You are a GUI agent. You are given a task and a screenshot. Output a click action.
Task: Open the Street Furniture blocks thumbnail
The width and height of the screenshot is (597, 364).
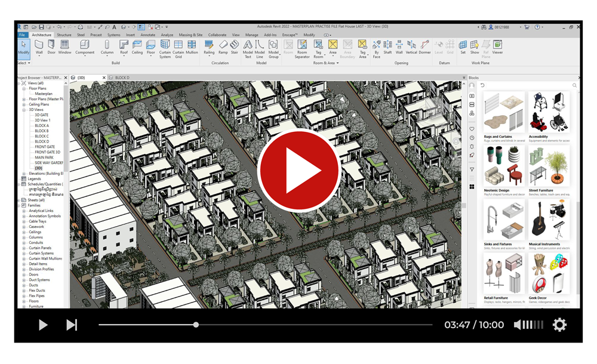pos(549,168)
